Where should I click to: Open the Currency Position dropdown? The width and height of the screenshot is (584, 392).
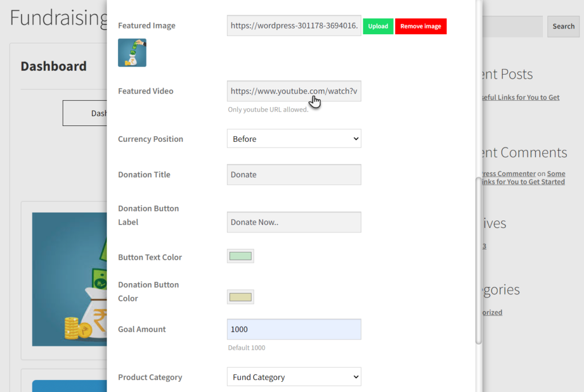[x=294, y=138]
